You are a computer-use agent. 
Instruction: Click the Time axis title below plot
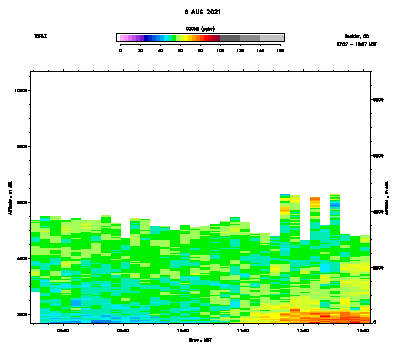pyautogui.click(x=200, y=340)
